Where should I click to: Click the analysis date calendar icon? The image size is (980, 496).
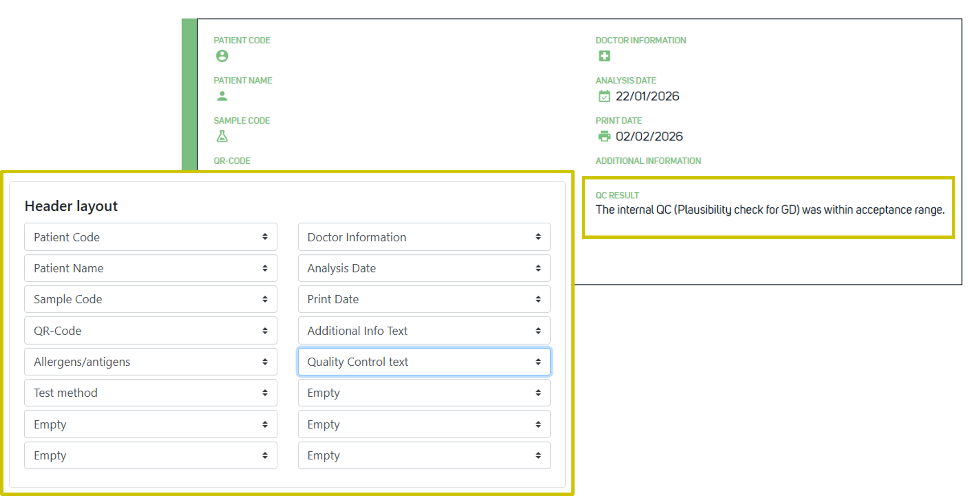[604, 96]
